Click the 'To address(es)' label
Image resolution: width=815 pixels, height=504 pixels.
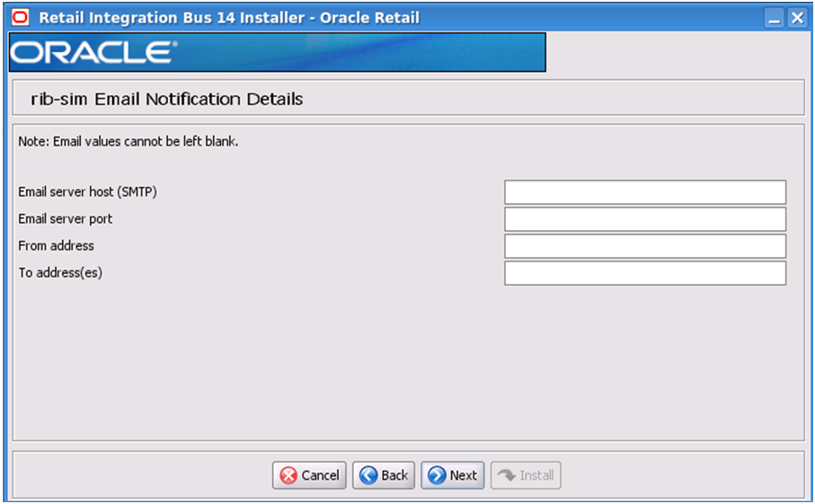point(60,273)
